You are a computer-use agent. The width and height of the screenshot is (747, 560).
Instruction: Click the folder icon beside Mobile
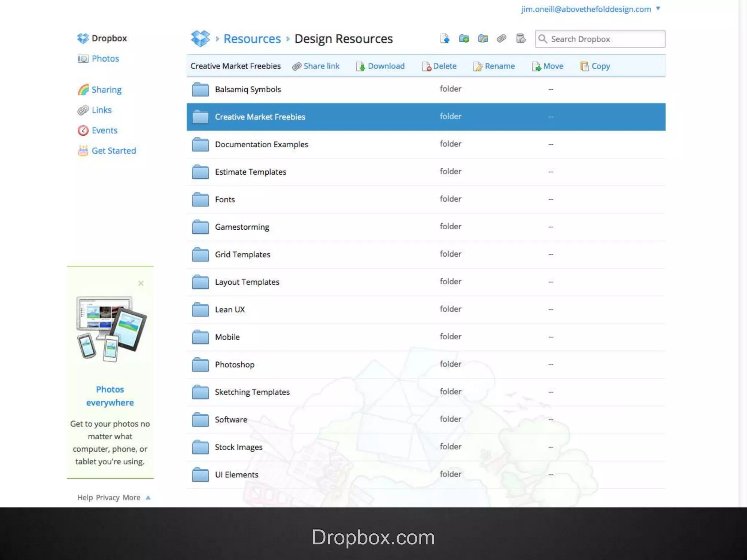click(200, 337)
